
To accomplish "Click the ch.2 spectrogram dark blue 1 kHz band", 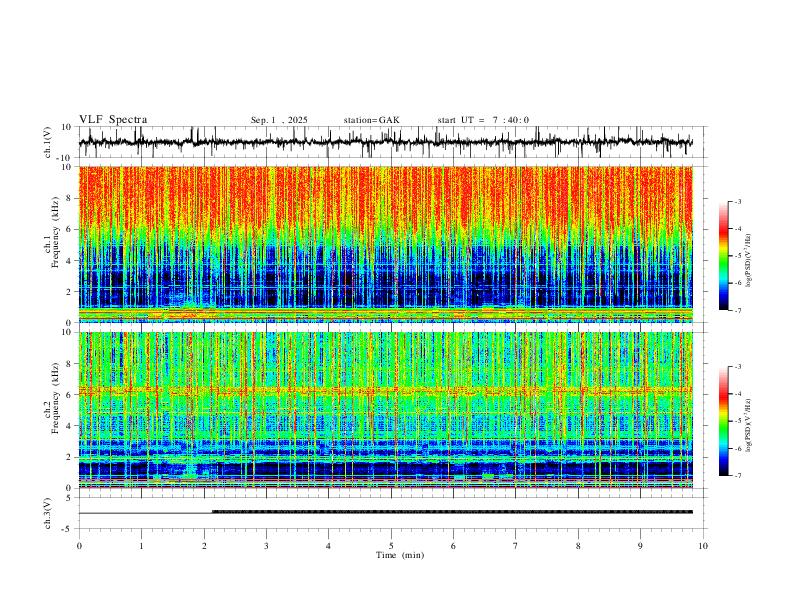I will click(385, 469).
